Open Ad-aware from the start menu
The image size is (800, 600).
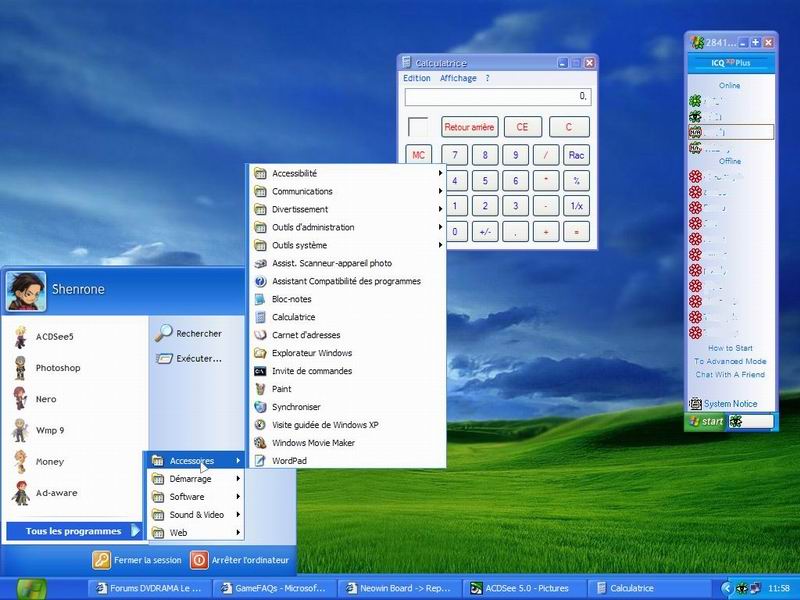(55, 493)
